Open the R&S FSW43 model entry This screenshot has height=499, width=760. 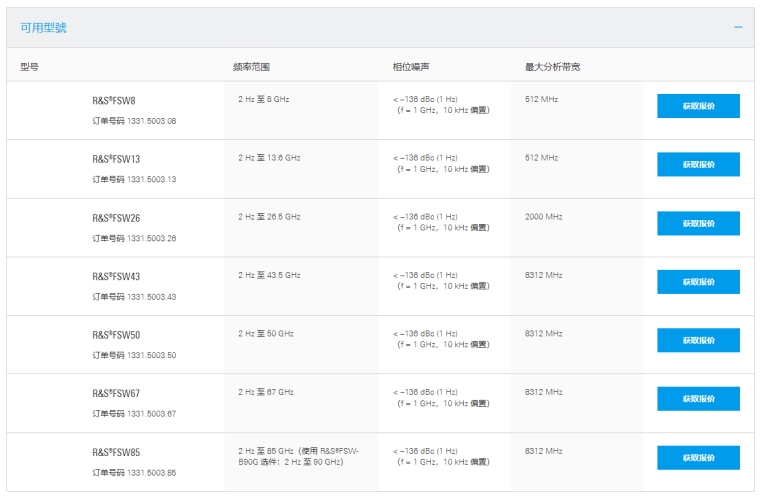tap(116, 276)
